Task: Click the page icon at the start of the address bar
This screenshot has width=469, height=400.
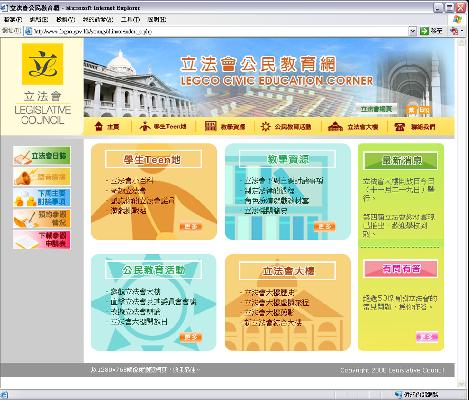Action: click(29, 31)
